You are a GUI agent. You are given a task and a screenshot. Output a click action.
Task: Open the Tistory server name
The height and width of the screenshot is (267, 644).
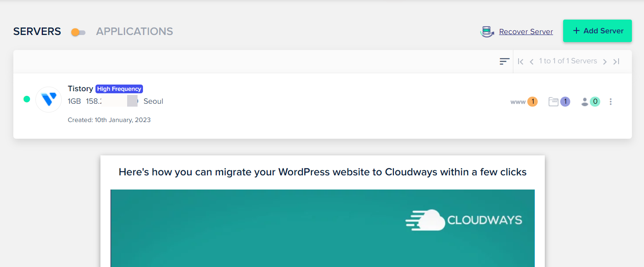tap(80, 89)
